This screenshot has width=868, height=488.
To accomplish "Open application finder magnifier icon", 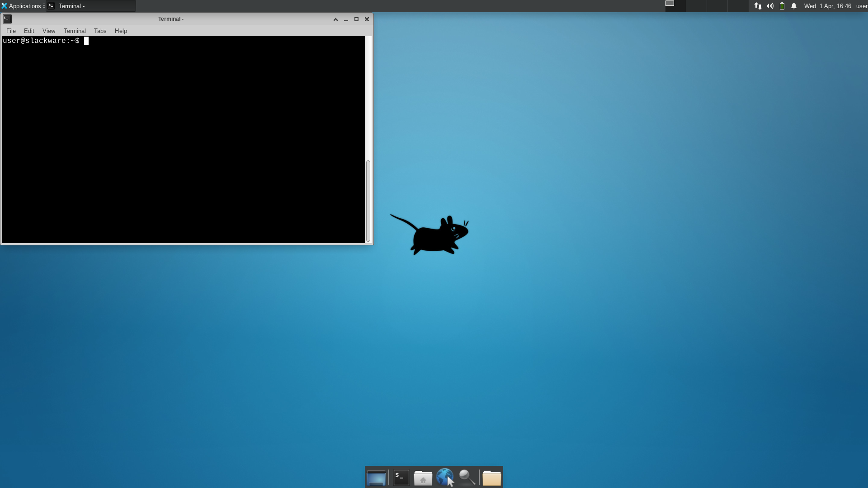I will pyautogui.click(x=467, y=478).
